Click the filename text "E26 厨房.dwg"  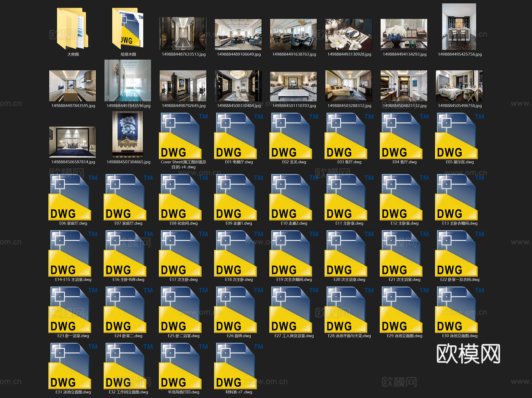coord(239,336)
